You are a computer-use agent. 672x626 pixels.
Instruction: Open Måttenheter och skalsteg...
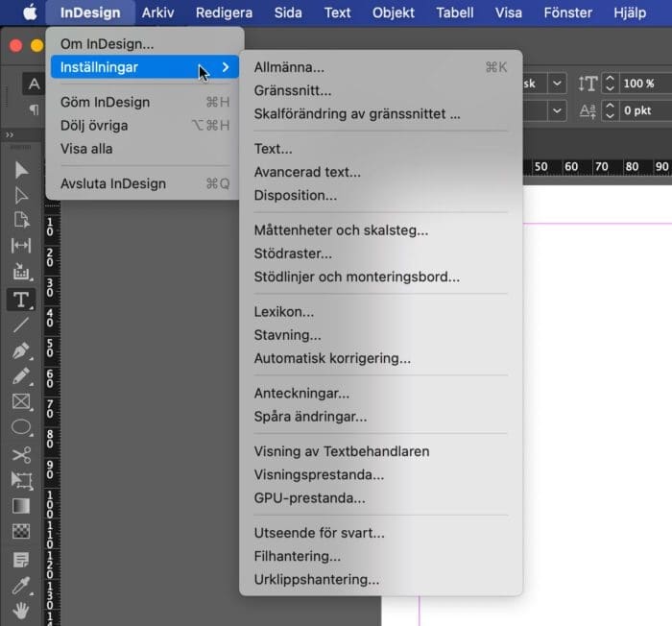coord(380,229)
